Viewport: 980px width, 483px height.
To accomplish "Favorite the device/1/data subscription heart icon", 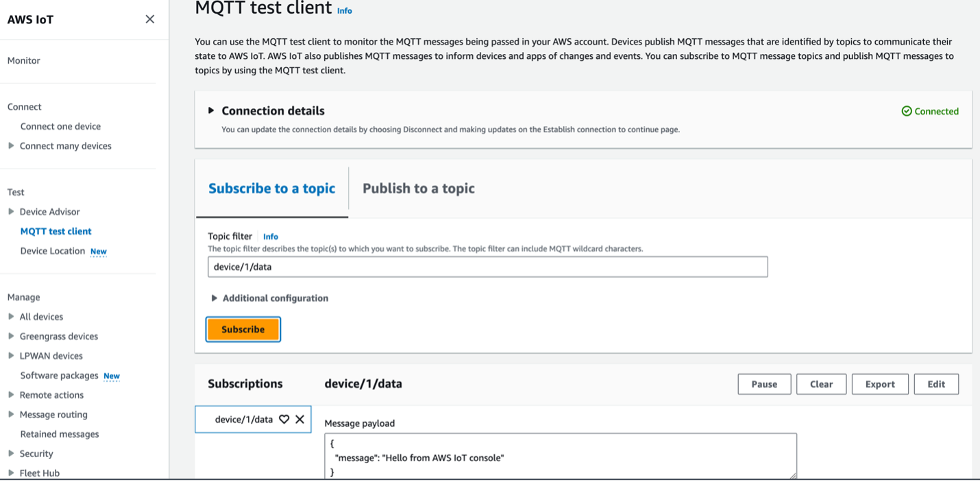I will point(284,419).
